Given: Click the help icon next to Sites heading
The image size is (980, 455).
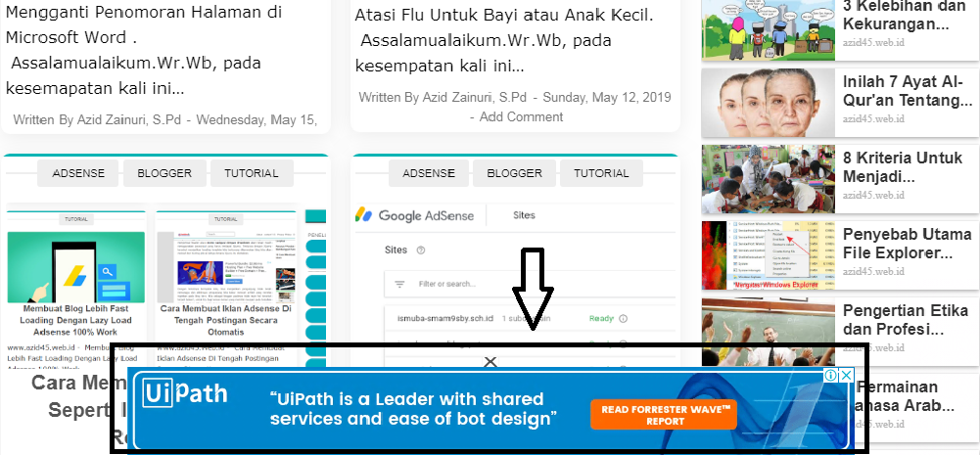Looking at the screenshot, I should 421,250.
